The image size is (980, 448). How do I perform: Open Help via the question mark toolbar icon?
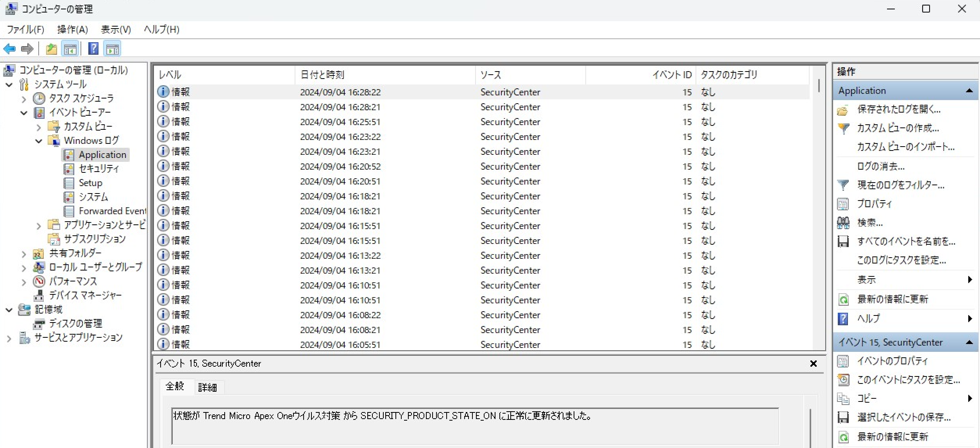pos(93,48)
